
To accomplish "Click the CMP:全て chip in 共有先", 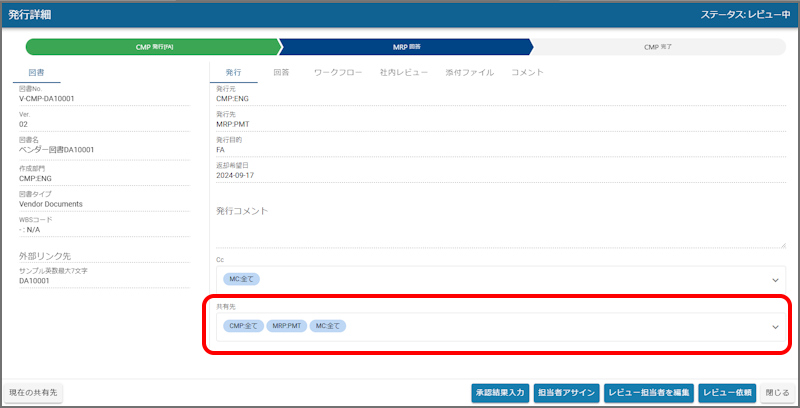I will coord(244,326).
